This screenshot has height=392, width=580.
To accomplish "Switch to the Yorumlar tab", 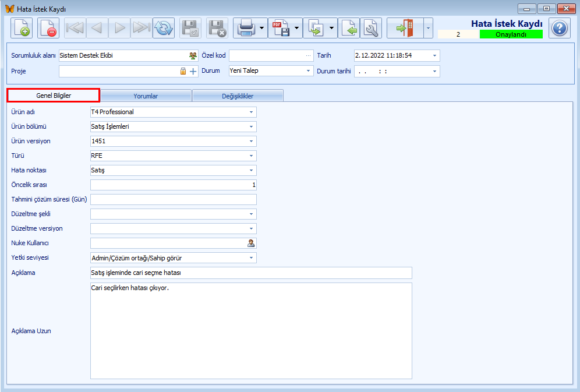I will tap(146, 96).
